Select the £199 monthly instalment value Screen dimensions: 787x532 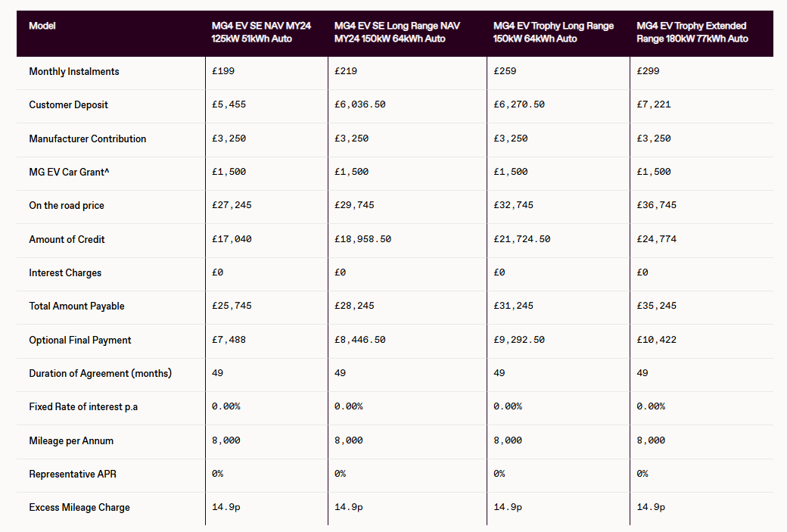(x=223, y=72)
